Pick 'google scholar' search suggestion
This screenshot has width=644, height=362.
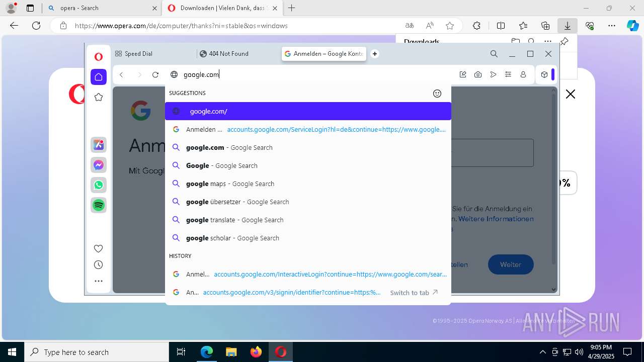308,238
